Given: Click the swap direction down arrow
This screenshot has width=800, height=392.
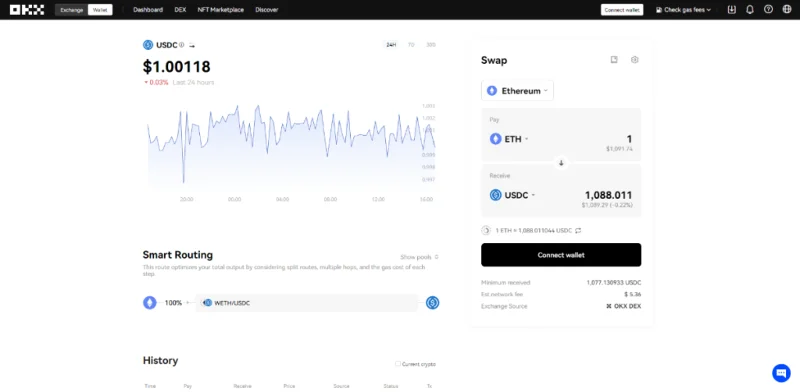Looking at the screenshot, I should pyautogui.click(x=561, y=163).
